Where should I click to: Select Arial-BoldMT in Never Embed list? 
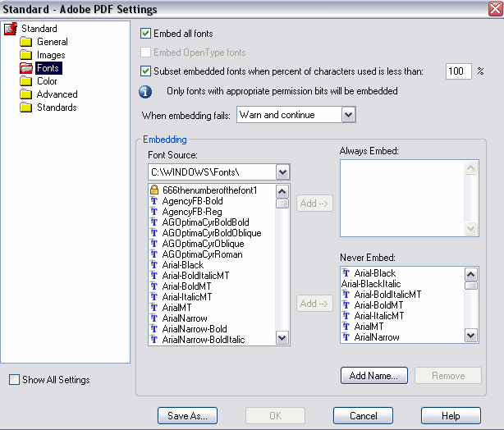point(378,305)
